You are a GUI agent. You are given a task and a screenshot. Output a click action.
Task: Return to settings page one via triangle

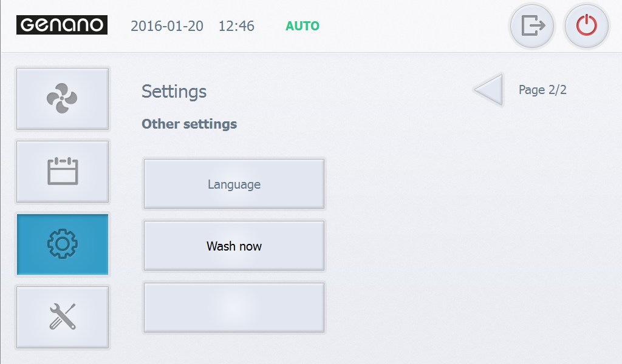pos(489,90)
